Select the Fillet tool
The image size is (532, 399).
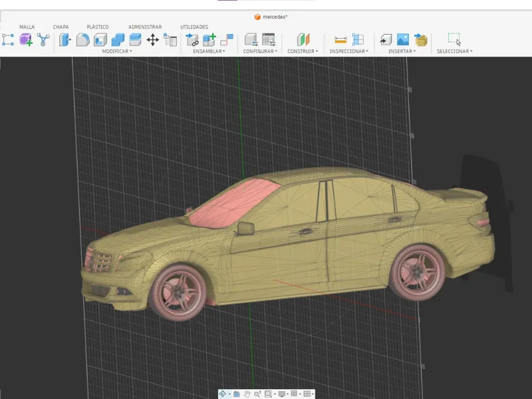coord(82,40)
